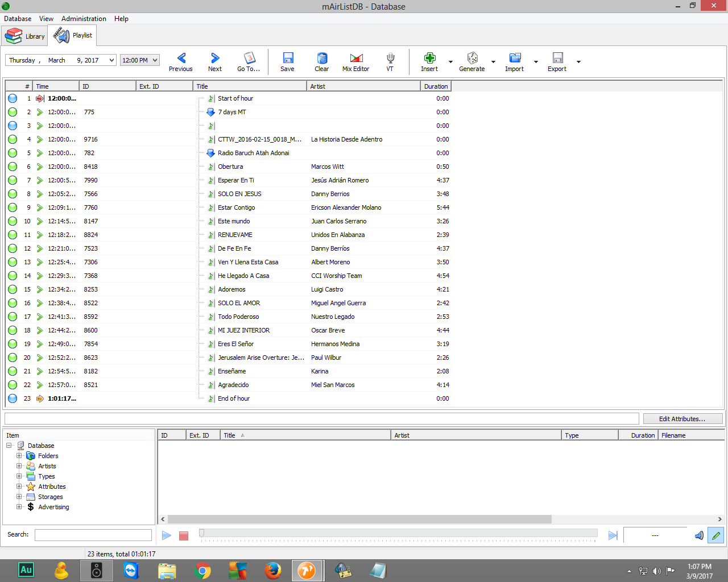Save the playlist
This screenshot has height=582, width=728.
(288, 62)
